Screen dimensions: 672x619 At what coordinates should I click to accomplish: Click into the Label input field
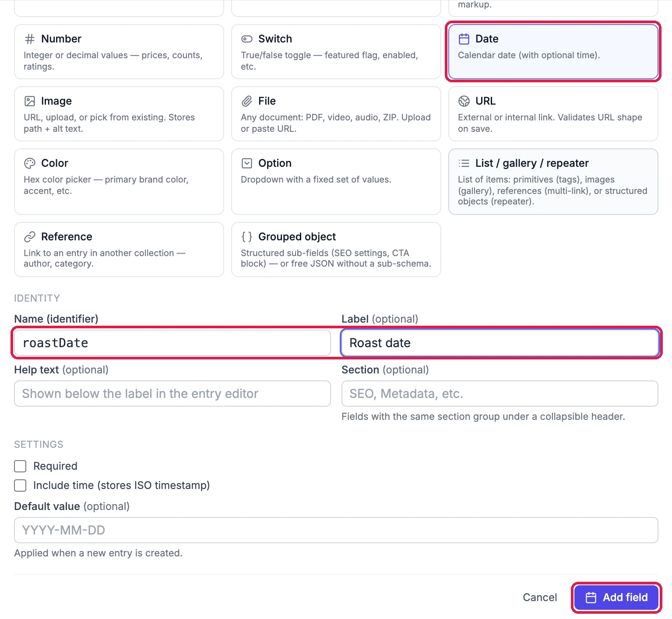tap(500, 343)
